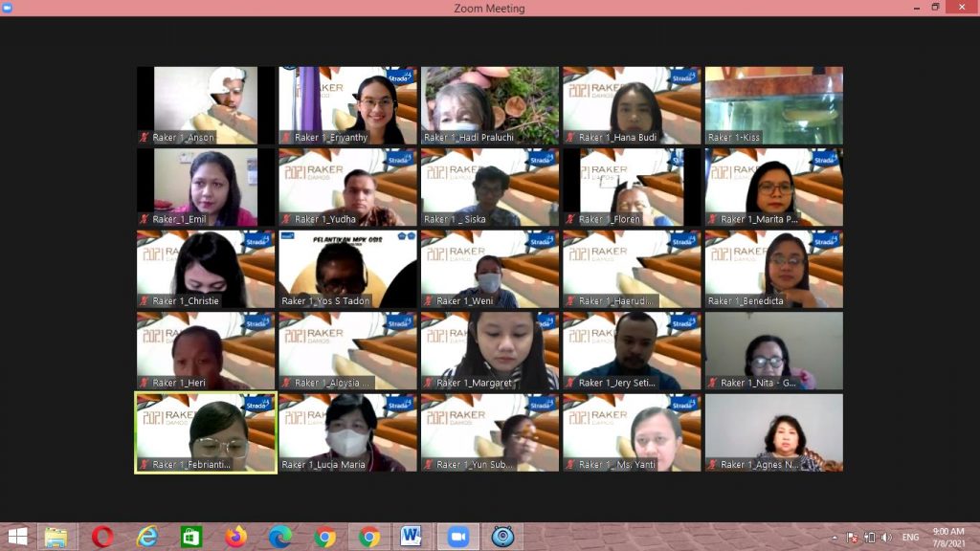Click the Raker 1_Margaret participant video
Image resolution: width=980 pixels, height=551 pixels.
click(489, 351)
